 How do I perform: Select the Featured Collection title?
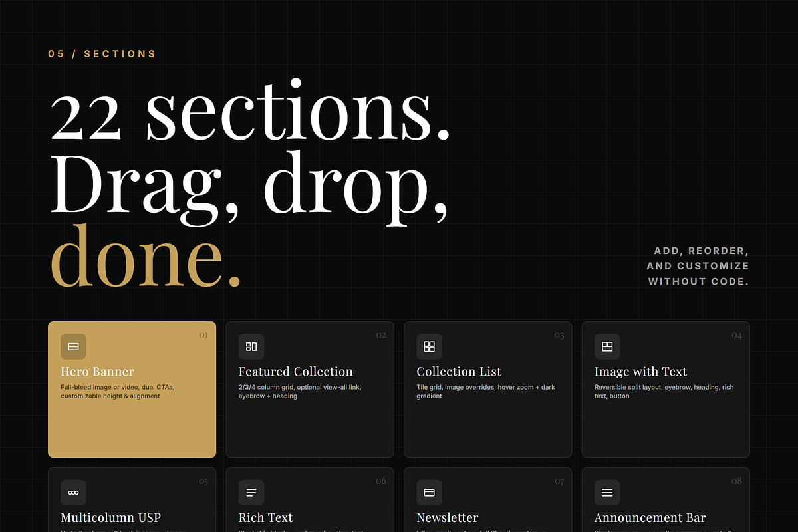tap(296, 372)
